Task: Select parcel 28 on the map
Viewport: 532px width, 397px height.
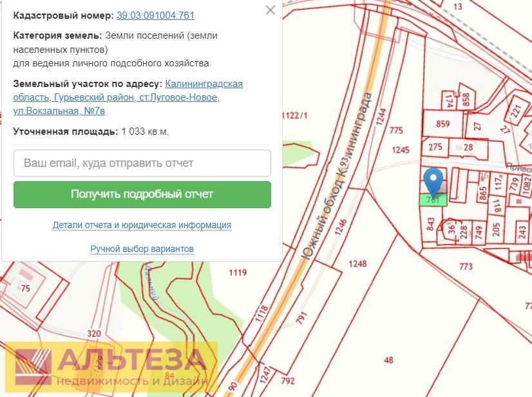Action: tap(468, 148)
